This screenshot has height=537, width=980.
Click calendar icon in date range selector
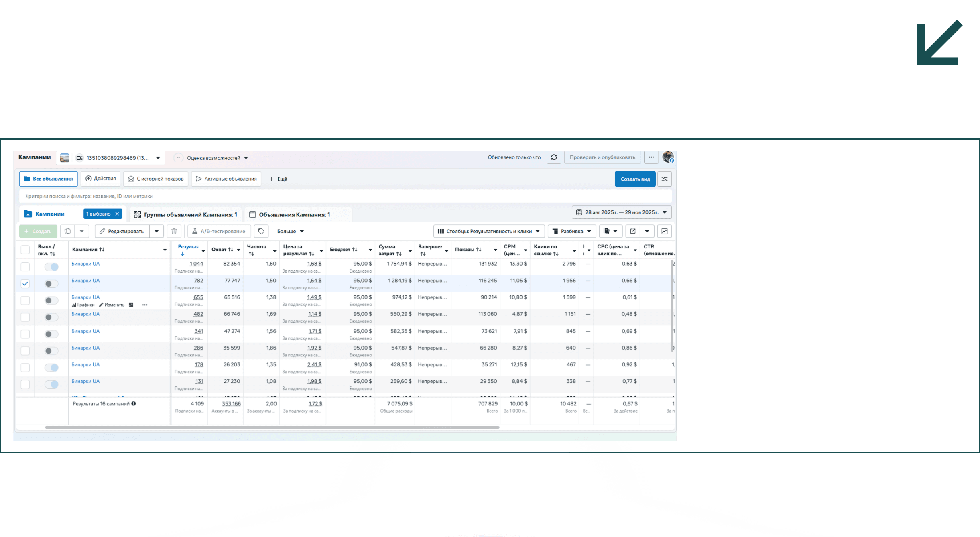pyautogui.click(x=579, y=212)
